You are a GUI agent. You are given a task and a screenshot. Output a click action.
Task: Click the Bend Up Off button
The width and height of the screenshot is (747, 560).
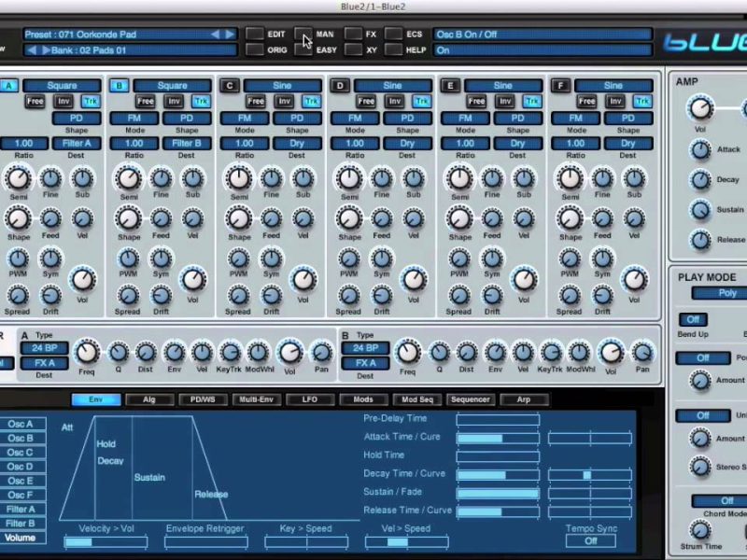point(693,319)
